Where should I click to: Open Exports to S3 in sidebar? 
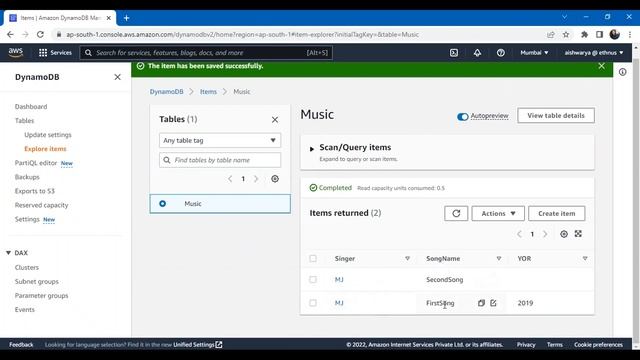pyautogui.click(x=35, y=191)
